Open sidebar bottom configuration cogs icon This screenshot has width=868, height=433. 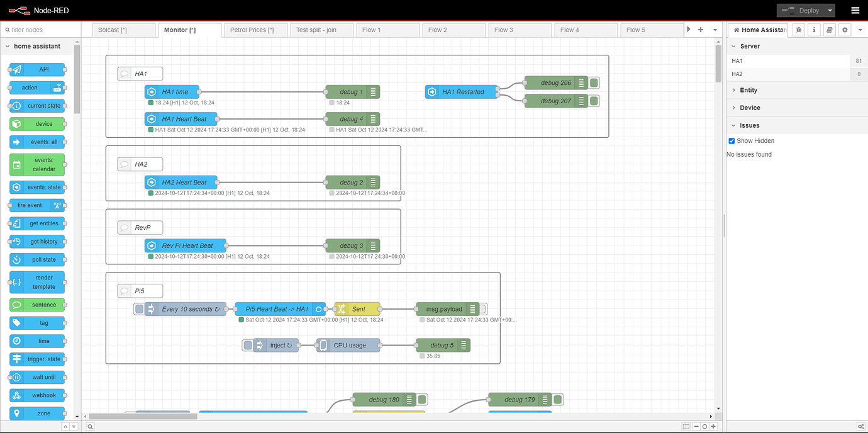(x=860, y=427)
